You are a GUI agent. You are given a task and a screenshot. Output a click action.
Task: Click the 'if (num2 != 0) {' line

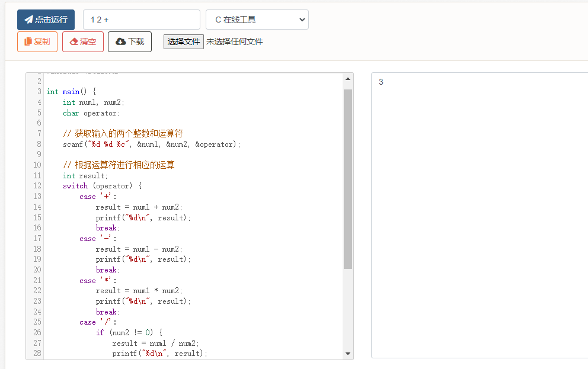[x=129, y=332]
